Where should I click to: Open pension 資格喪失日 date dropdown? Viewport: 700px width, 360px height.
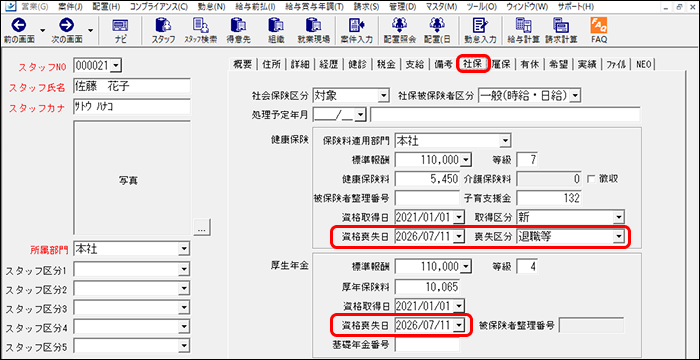click(460, 325)
